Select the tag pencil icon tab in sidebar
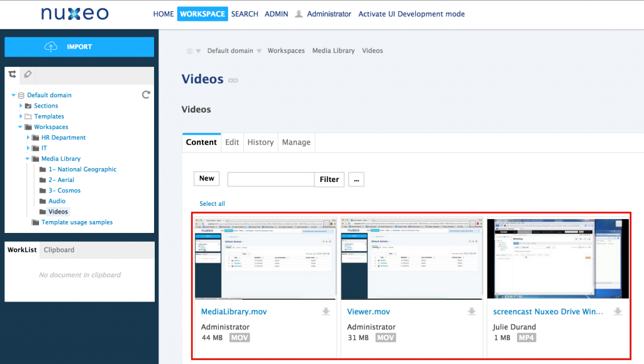The width and height of the screenshot is (644, 364). pyautogui.click(x=27, y=75)
